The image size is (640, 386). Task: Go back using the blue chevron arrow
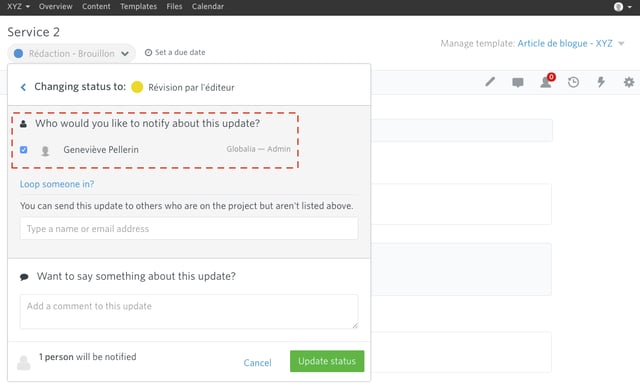(x=23, y=87)
